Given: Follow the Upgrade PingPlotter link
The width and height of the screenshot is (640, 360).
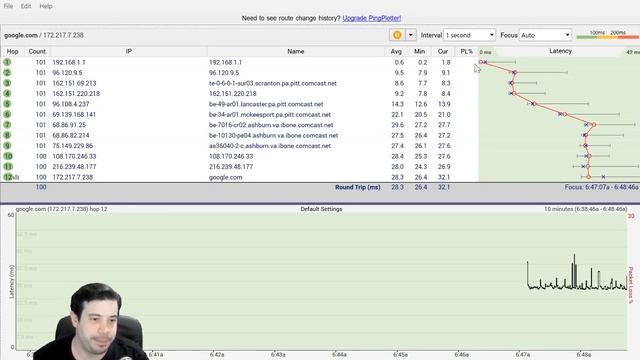Looking at the screenshot, I should coord(371,18).
